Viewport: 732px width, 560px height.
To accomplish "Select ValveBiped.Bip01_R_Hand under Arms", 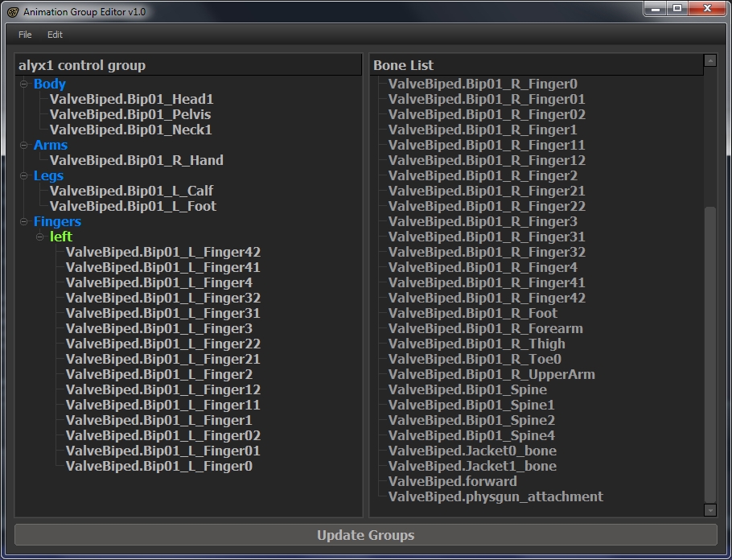I will tap(136, 160).
